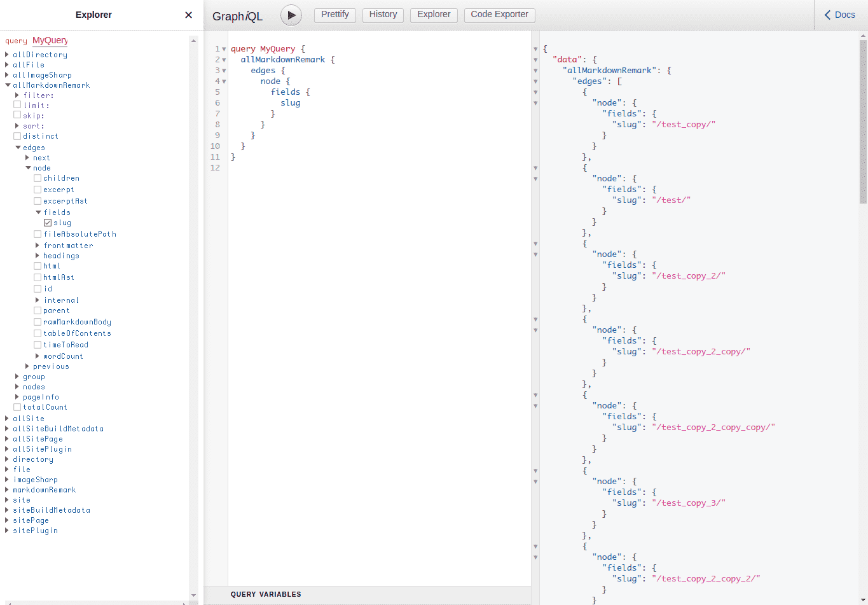Run the query with the play button
This screenshot has width=868, height=605.
291,15
